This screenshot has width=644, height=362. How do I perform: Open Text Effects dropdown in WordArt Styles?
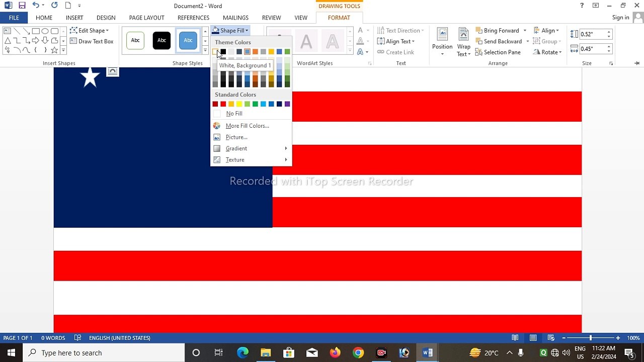[363, 52]
